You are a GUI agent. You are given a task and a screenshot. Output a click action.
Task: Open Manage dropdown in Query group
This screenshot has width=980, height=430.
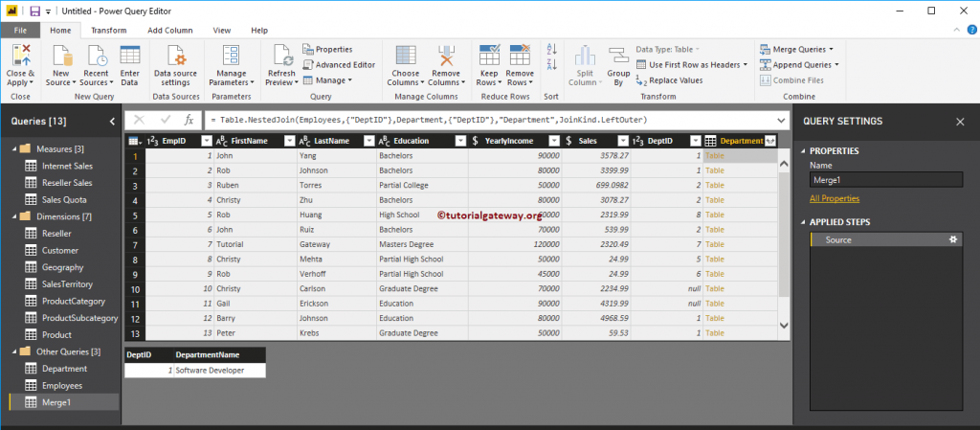350,80
